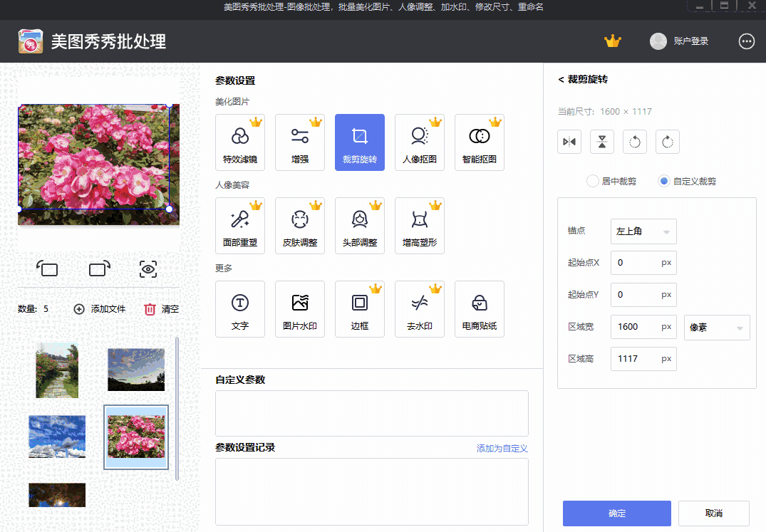Open the 文字 text tool
Screen dimensions: 766x532
click(240, 308)
